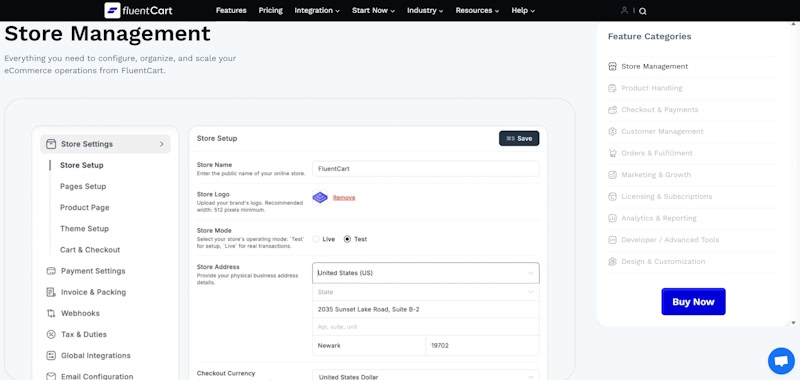Click the Orders & Fulfillment cart icon
This screenshot has width=800, height=380.
(613, 153)
